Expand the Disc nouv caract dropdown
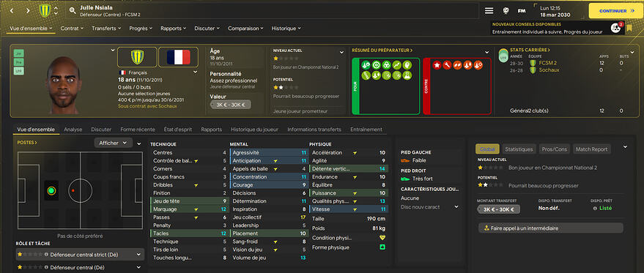The height and width of the screenshot is (273, 644). 429,207
